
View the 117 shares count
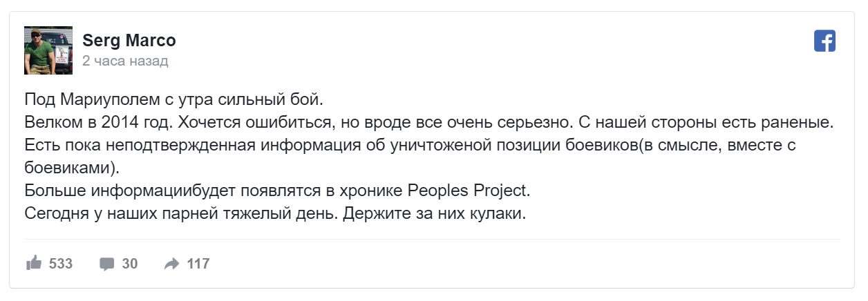pos(198,264)
